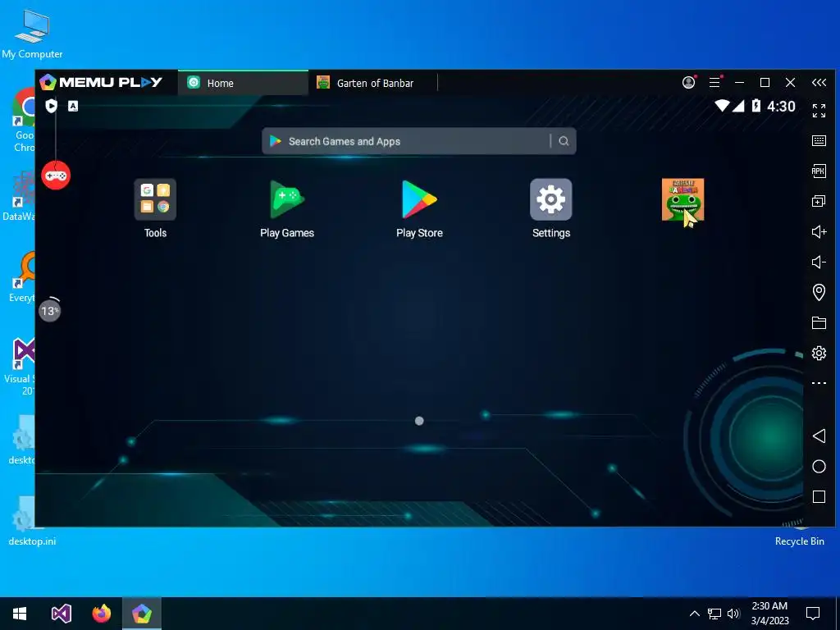Open the network tray icon
The image size is (840, 630).
(x=714, y=614)
